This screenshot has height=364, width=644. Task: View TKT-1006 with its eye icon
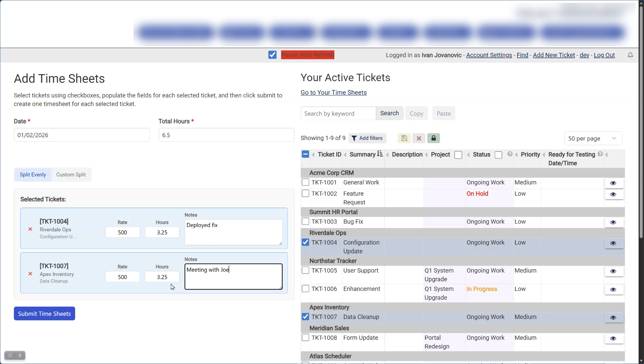pos(613,290)
